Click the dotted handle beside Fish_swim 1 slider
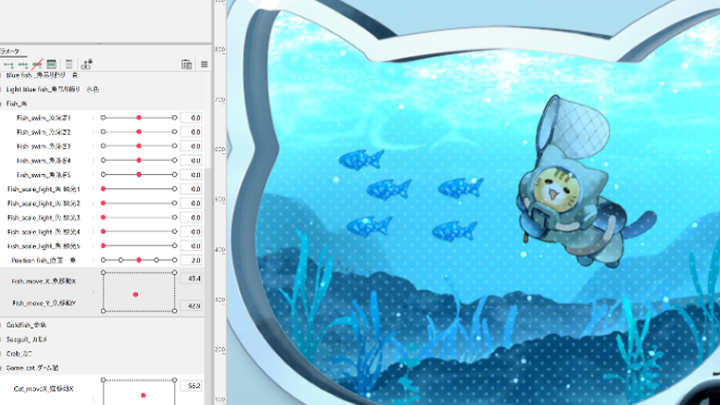The width and height of the screenshot is (720, 405). coord(93,118)
